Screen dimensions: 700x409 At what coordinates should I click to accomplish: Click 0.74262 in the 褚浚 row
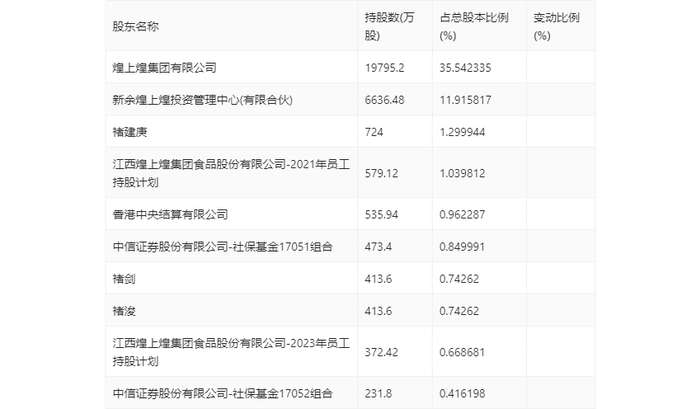pos(459,311)
